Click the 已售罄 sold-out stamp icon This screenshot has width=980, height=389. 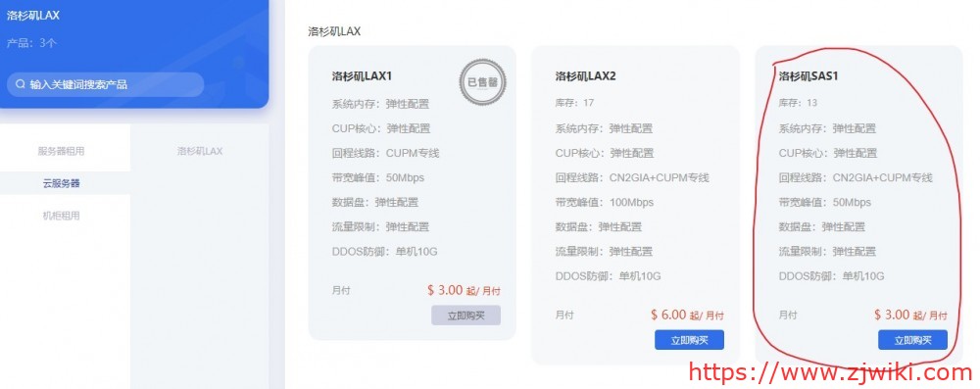point(482,82)
